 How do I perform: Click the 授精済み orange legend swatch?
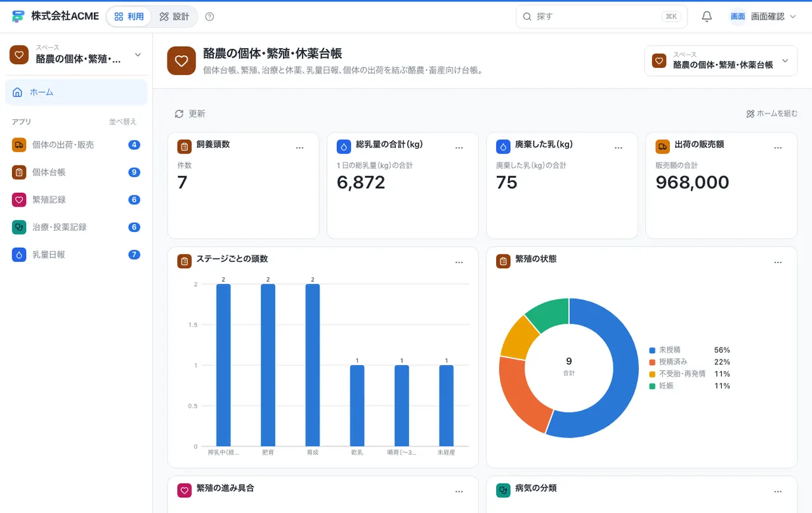[652, 361]
